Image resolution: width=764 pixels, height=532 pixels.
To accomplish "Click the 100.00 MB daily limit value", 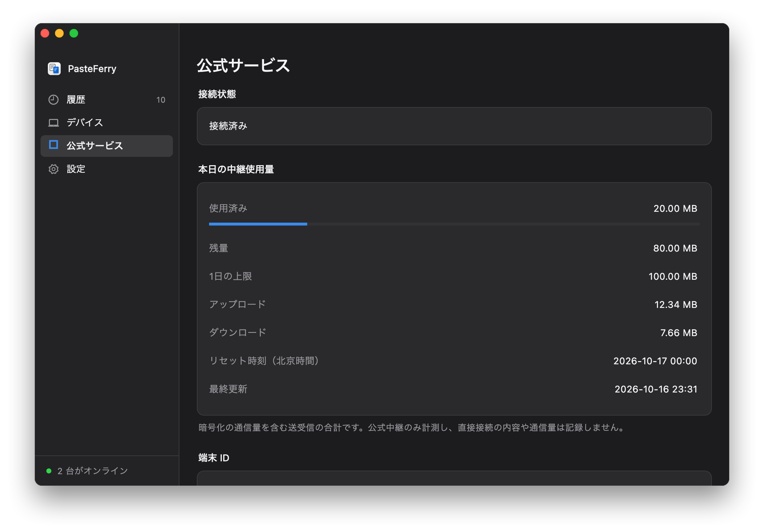I will [673, 276].
